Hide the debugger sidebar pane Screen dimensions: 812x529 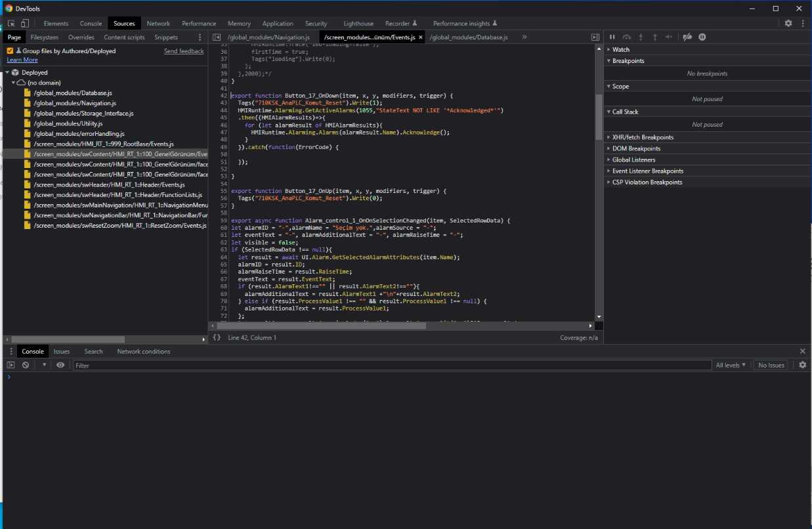595,37
